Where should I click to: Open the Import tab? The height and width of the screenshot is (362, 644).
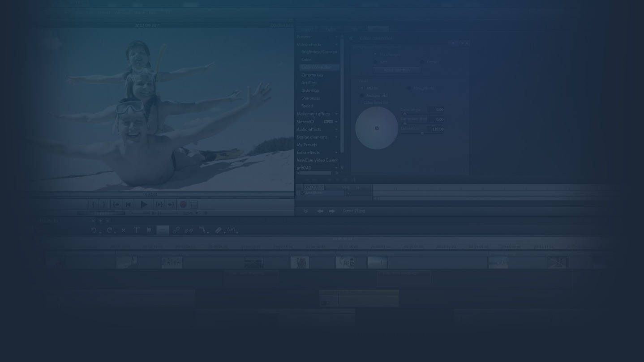[x=307, y=29]
